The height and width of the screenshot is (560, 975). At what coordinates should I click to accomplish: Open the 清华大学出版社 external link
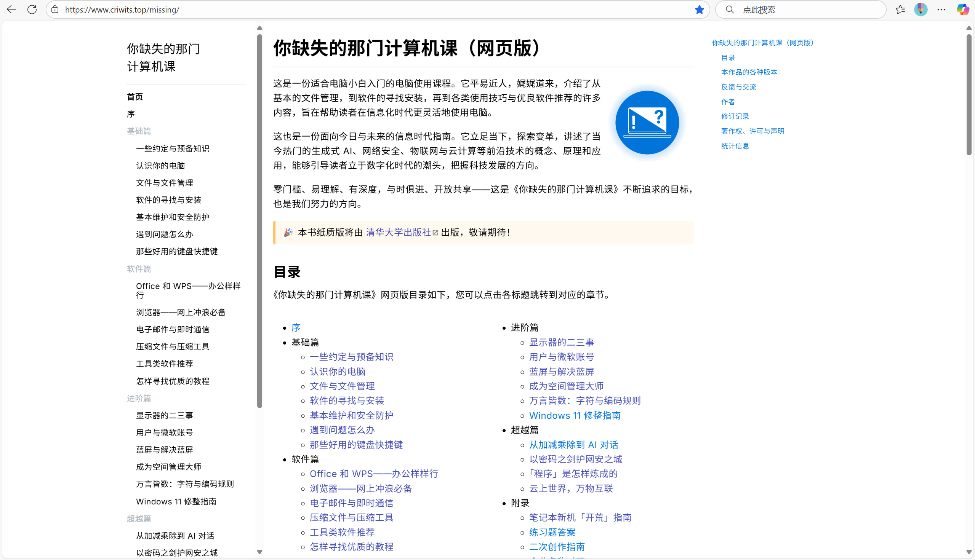coord(399,232)
